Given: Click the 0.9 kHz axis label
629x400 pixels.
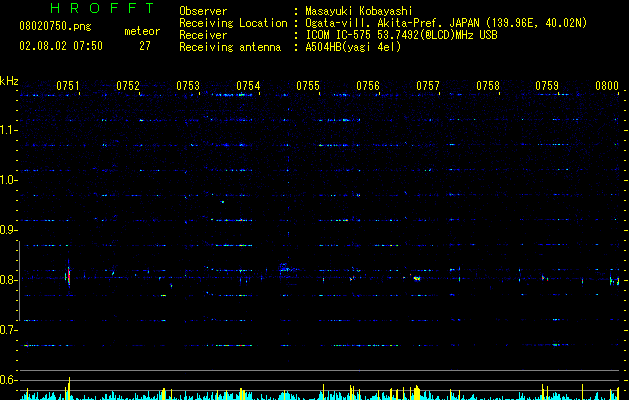Looking at the screenshot, I should [9, 230].
